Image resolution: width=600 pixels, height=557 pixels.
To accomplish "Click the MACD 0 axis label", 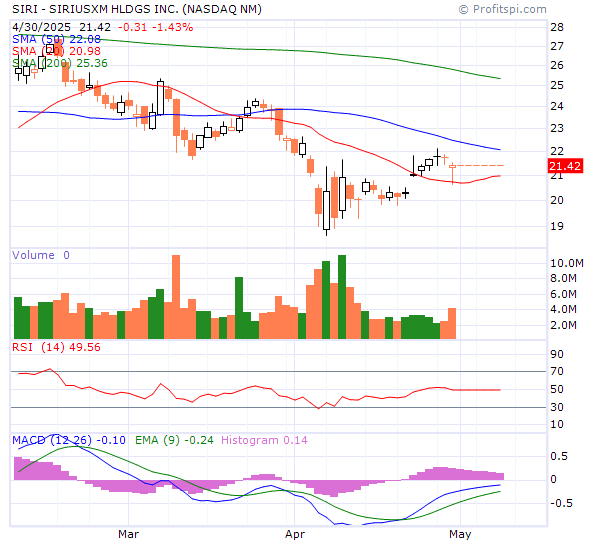I will [553, 479].
